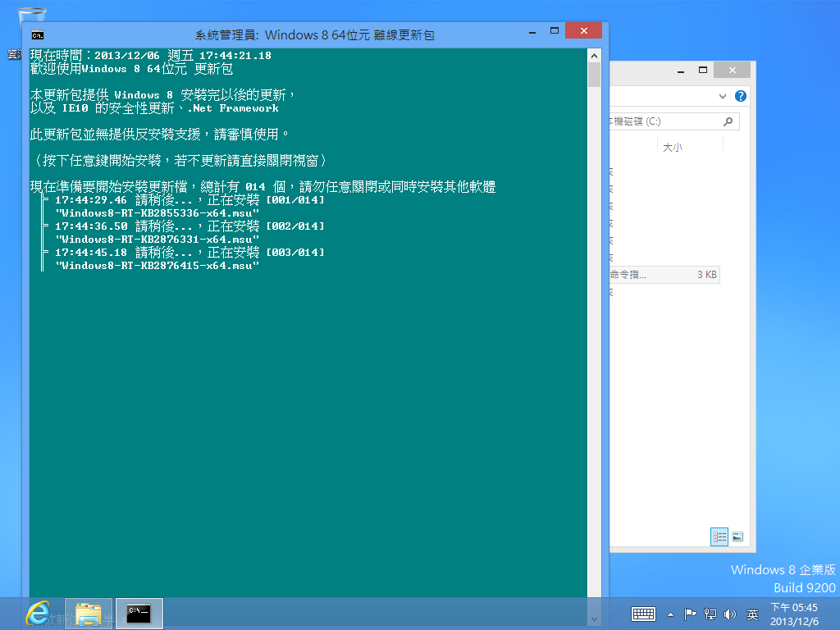
Task: Open File Explorer from the taskbar
Action: (x=89, y=614)
